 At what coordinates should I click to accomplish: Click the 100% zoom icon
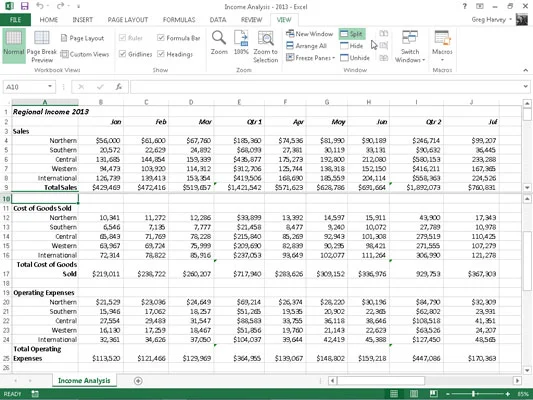(241, 38)
